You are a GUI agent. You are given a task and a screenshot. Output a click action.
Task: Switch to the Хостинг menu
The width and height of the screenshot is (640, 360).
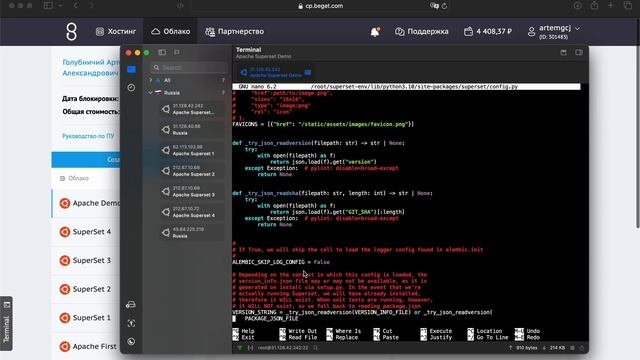(x=116, y=31)
